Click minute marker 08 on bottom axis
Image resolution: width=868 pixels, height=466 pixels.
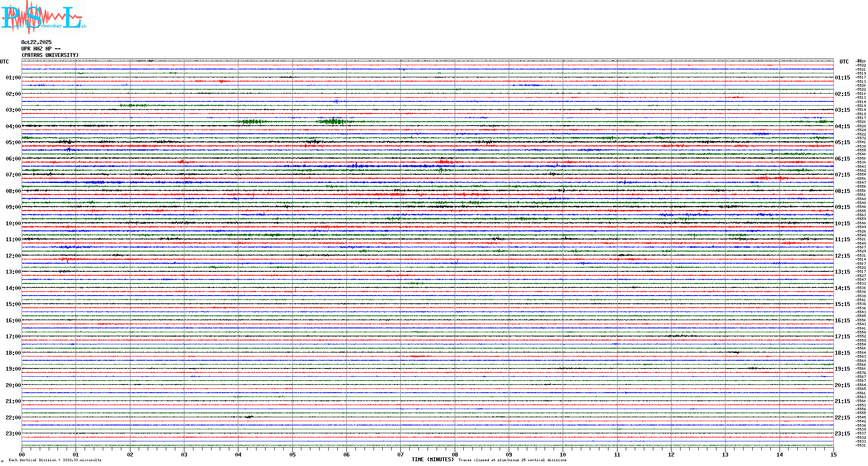pyautogui.click(x=455, y=454)
